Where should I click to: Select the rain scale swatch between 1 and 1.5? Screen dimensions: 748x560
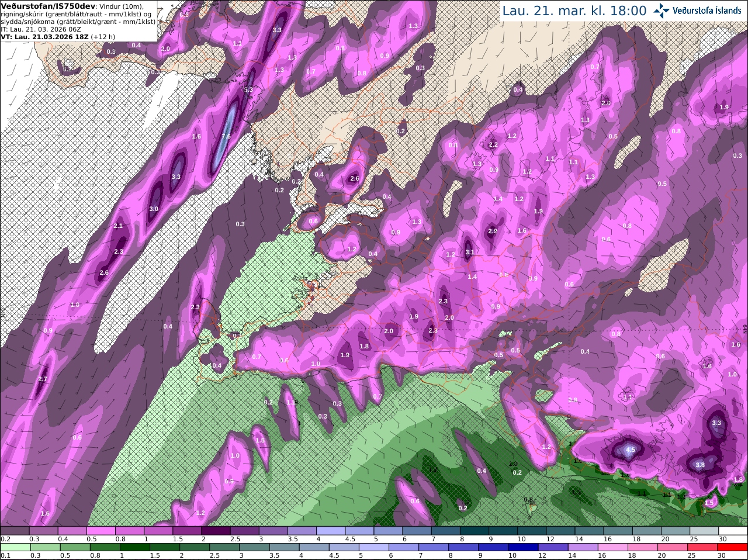point(134,548)
